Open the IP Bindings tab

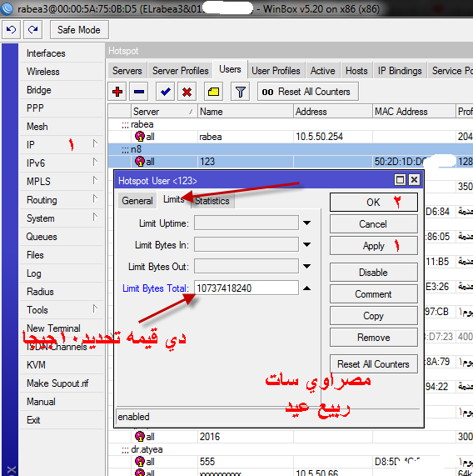point(400,71)
